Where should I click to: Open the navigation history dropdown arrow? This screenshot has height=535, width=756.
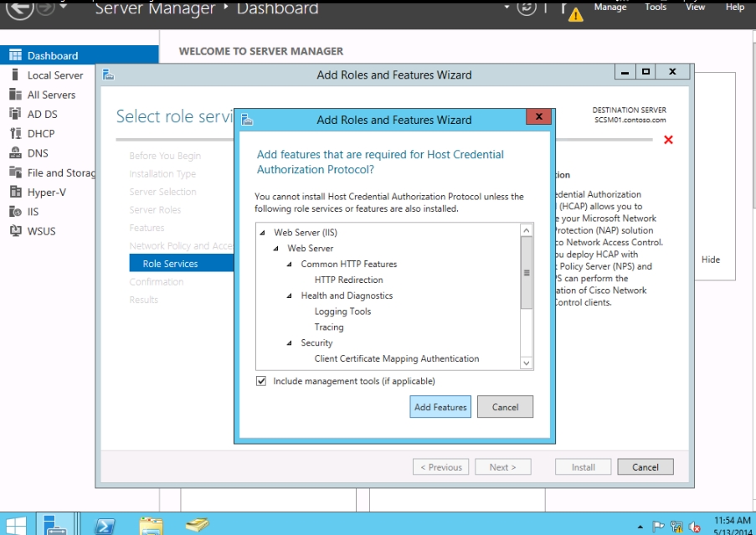[x=63, y=5]
